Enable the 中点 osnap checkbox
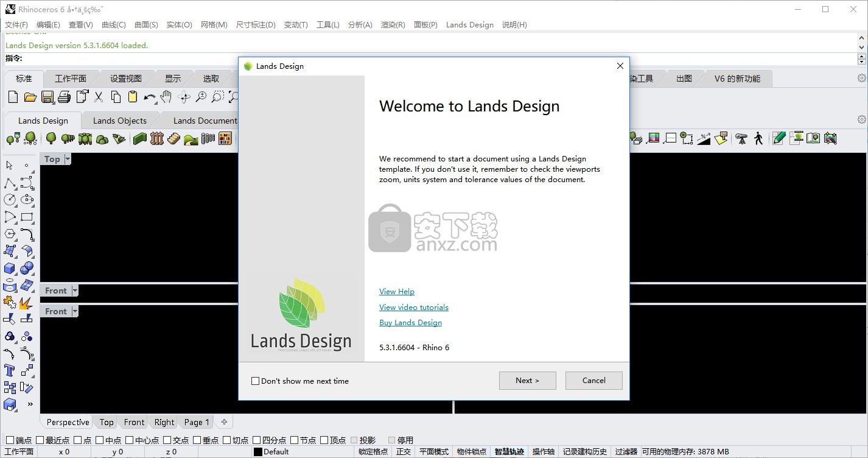This screenshot has width=868, height=458. (x=99, y=440)
